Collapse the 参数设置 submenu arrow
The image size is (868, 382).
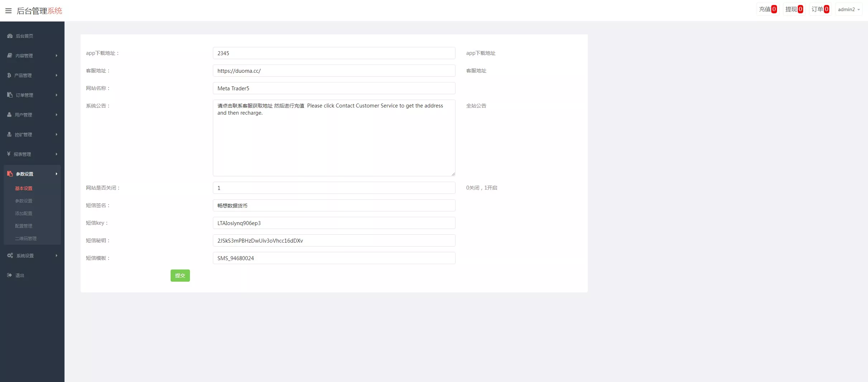(x=56, y=174)
